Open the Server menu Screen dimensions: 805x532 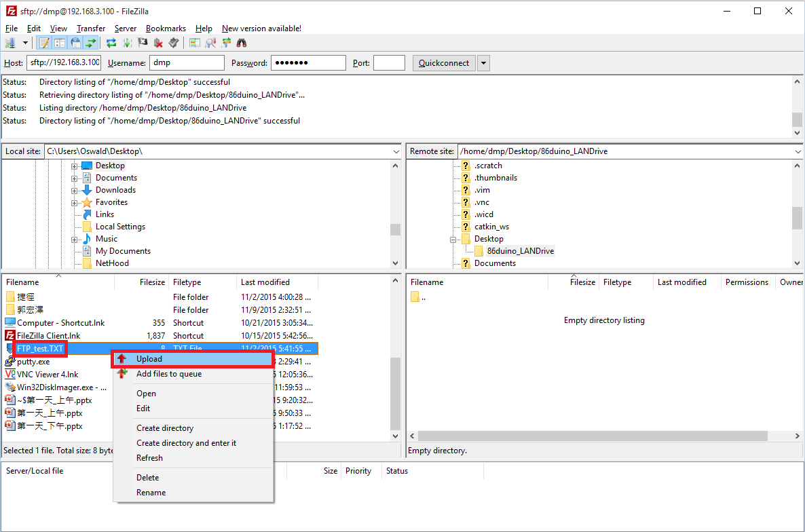tap(126, 28)
